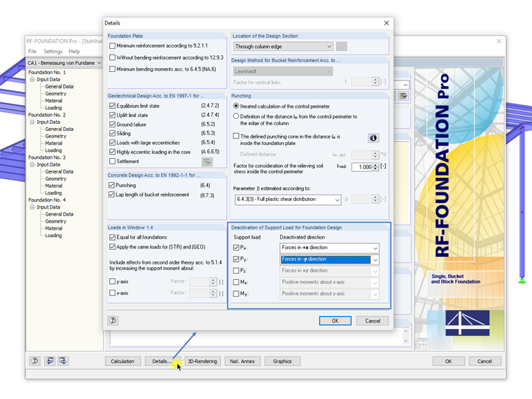Open the File menu
This screenshot has width=532, height=399.
click(x=32, y=51)
